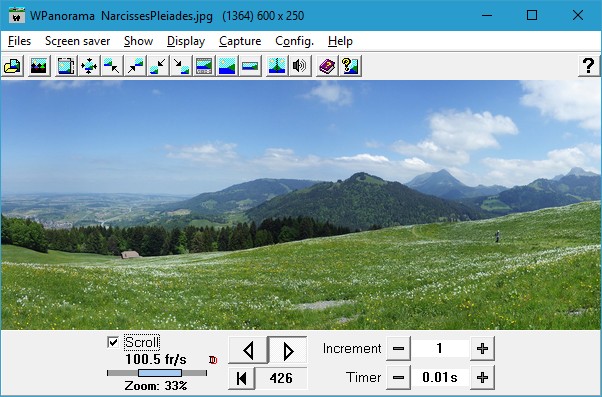
Task: Close the WPanorama window
Action: 578,15
